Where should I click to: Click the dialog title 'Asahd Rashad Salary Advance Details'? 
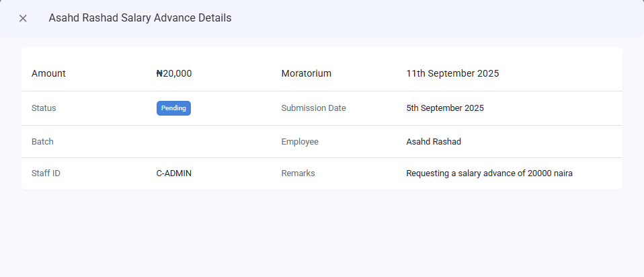[140, 18]
